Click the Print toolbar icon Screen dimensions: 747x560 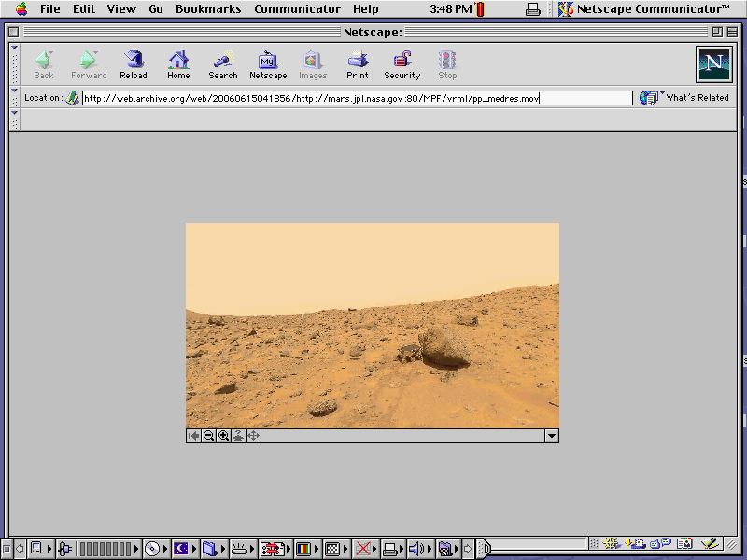tap(357, 63)
